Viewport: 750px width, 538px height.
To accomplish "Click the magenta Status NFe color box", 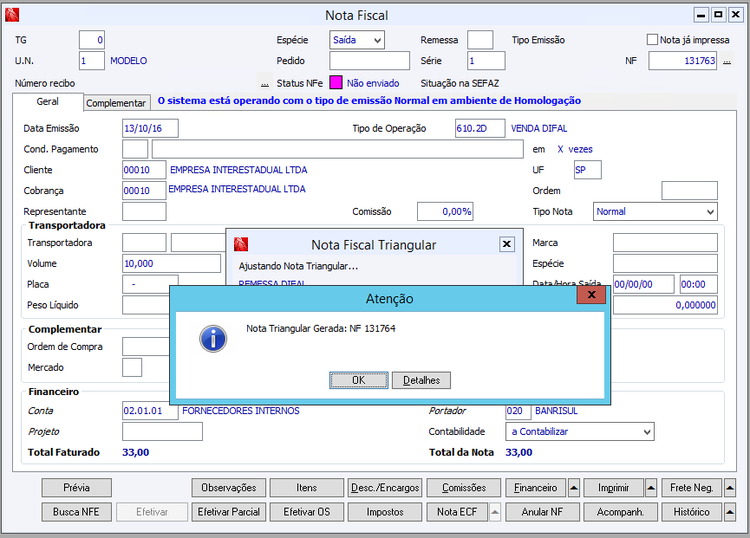I will 336,83.
